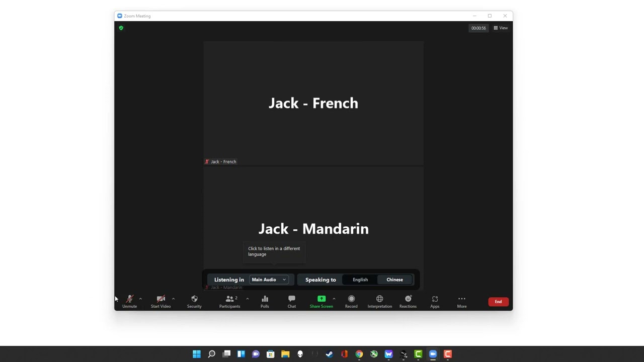Click the green encryption shield icon
Viewport: 644px width, 362px height.
[121, 28]
